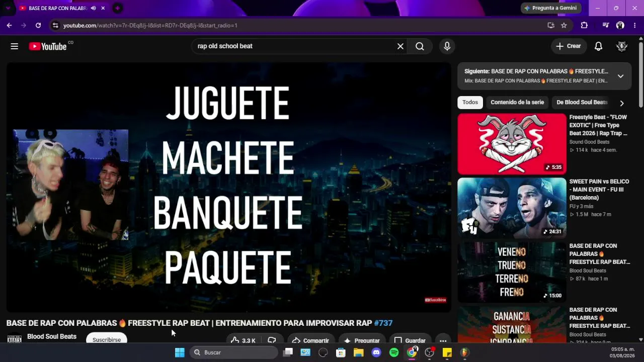Open the media controls icon in Chrome
This screenshot has width=644, height=362.
pyautogui.click(x=606, y=25)
